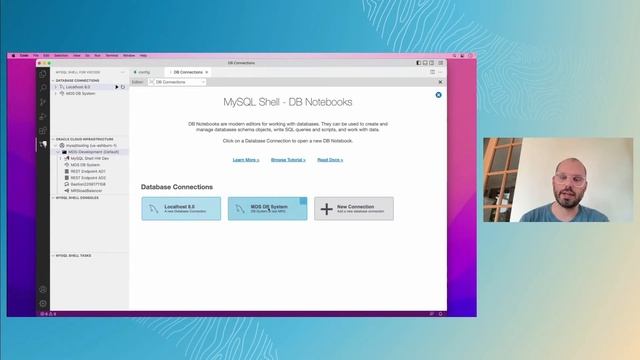Follow the Browse Tutorial link
The image size is (640, 360).
click(288, 160)
